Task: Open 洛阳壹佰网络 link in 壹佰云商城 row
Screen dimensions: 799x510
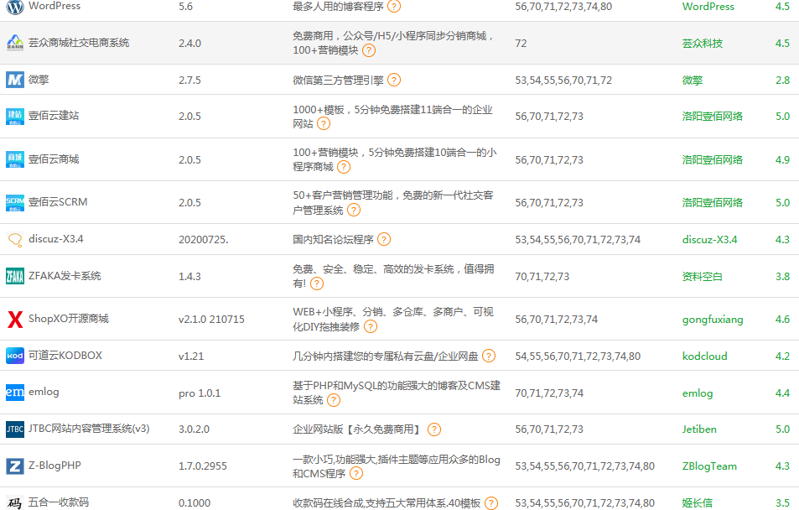Action: tap(712, 160)
